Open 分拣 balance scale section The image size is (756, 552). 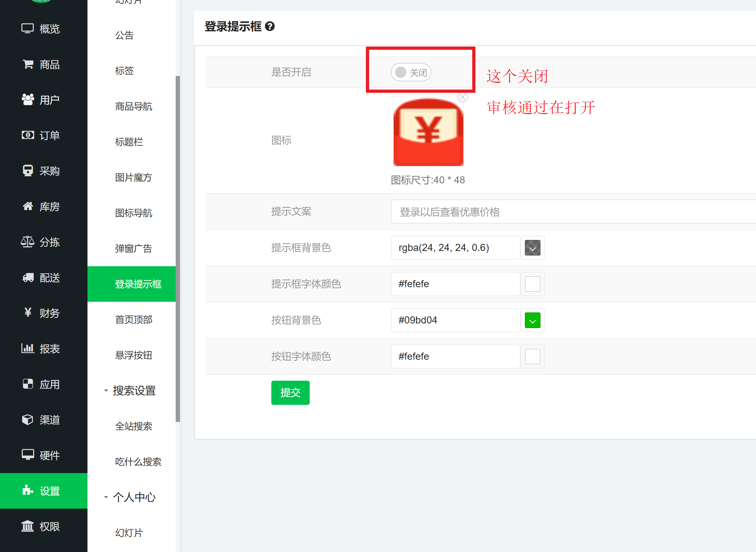click(41, 242)
